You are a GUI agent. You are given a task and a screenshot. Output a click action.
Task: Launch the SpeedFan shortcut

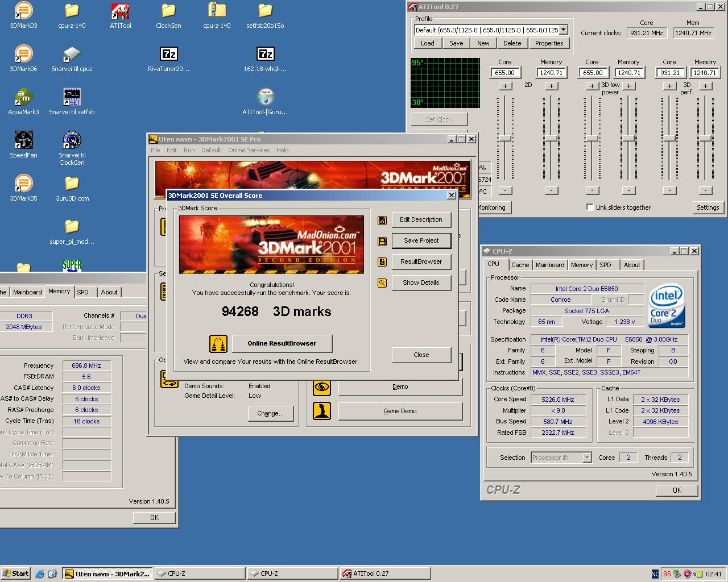[23, 144]
